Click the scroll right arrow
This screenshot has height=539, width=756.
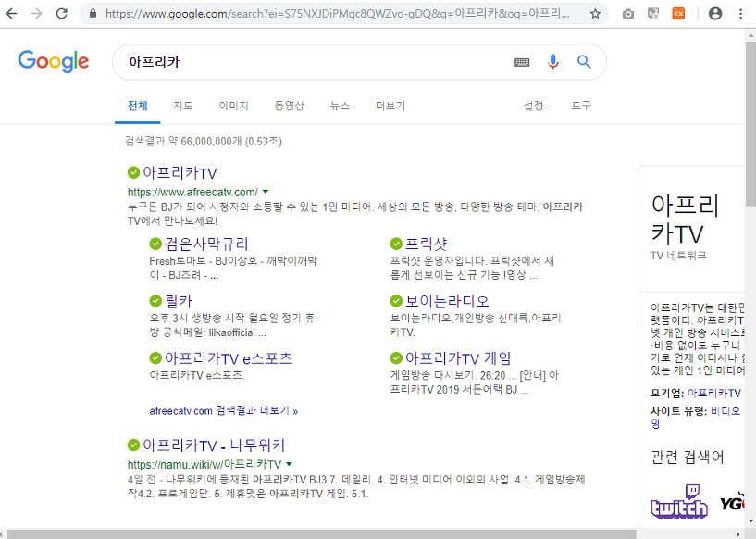[737, 534]
